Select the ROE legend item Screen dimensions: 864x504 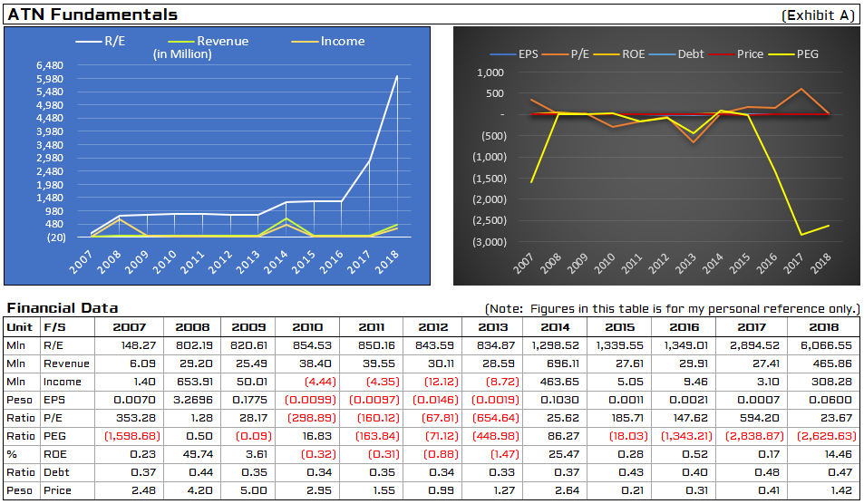(619, 54)
